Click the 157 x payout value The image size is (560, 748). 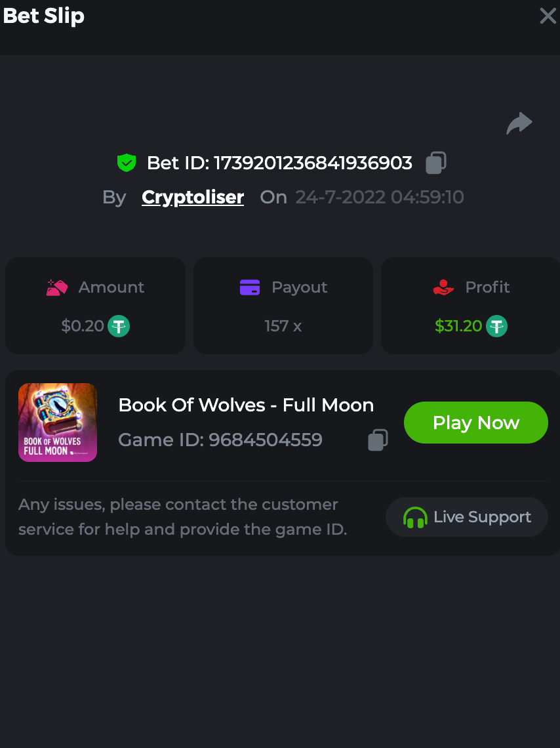coord(283,326)
